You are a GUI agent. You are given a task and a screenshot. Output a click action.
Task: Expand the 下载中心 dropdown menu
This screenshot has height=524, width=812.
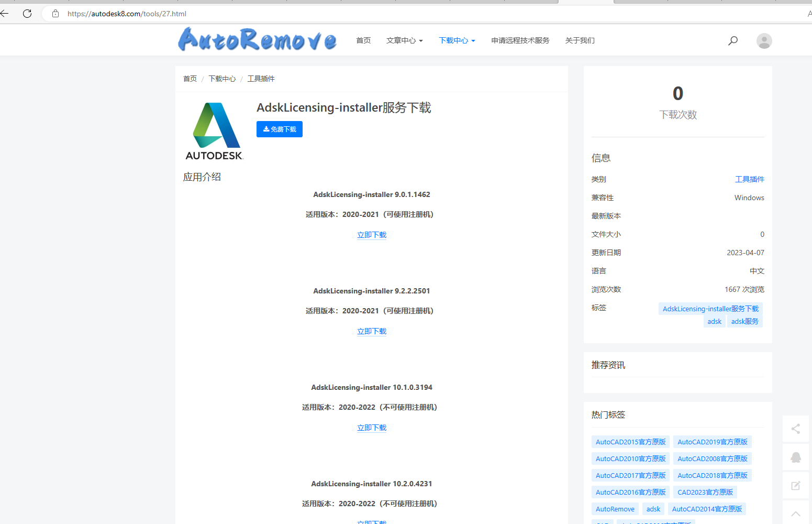click(457, 40)
